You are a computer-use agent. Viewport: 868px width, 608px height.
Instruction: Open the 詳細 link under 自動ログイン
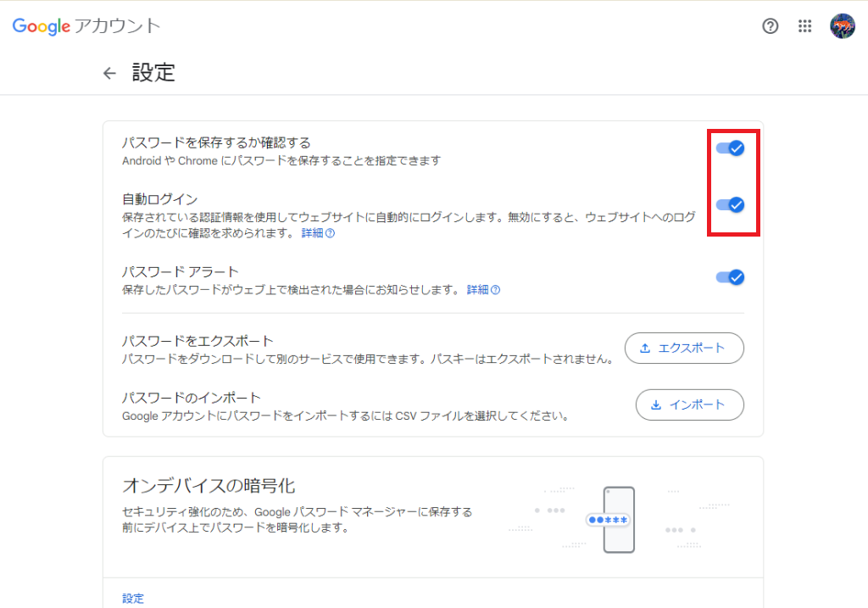312,233
